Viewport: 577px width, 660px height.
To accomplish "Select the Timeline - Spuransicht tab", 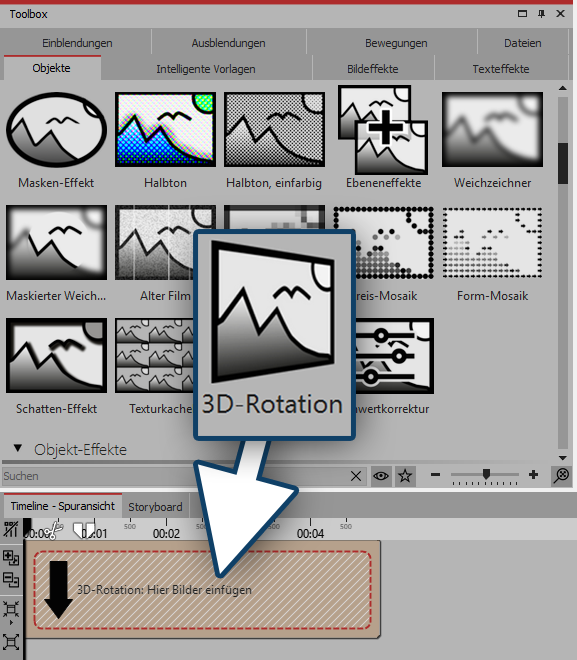I will click(63, 506).
